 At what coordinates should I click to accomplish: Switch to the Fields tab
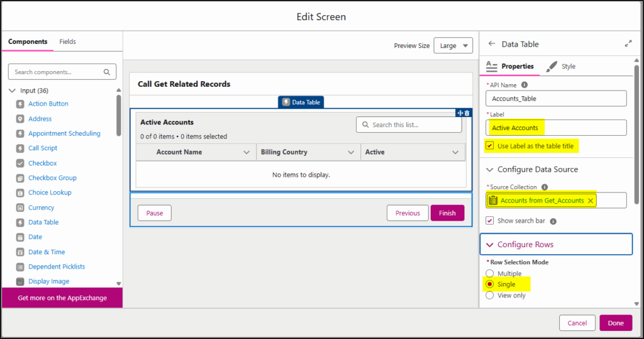click(67, 42)
